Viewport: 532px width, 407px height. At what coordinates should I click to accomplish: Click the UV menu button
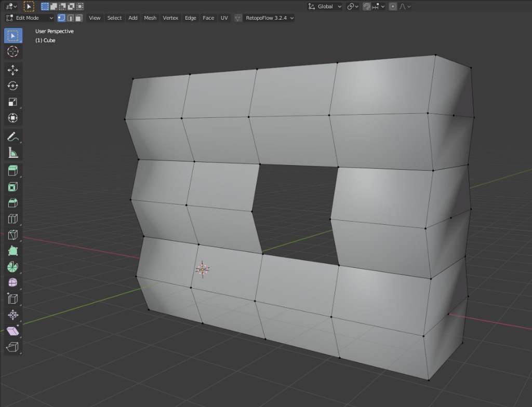pyautogui.click(x=224, y=18)
